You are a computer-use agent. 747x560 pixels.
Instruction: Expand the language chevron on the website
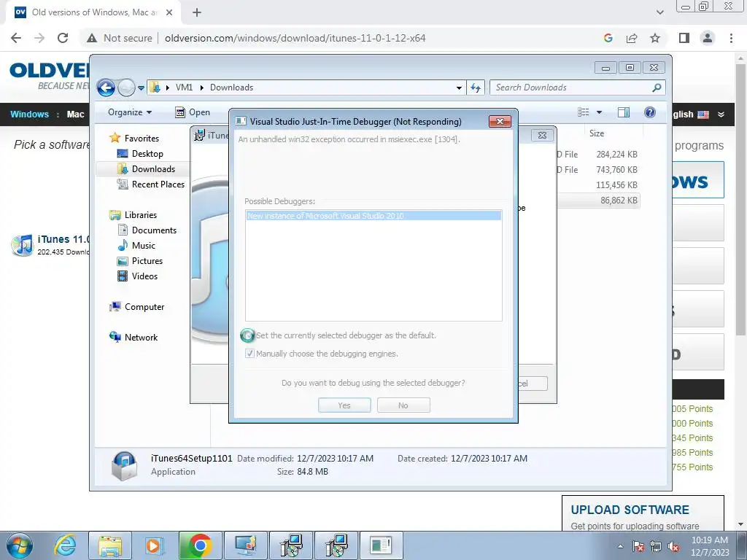[721, 114]
